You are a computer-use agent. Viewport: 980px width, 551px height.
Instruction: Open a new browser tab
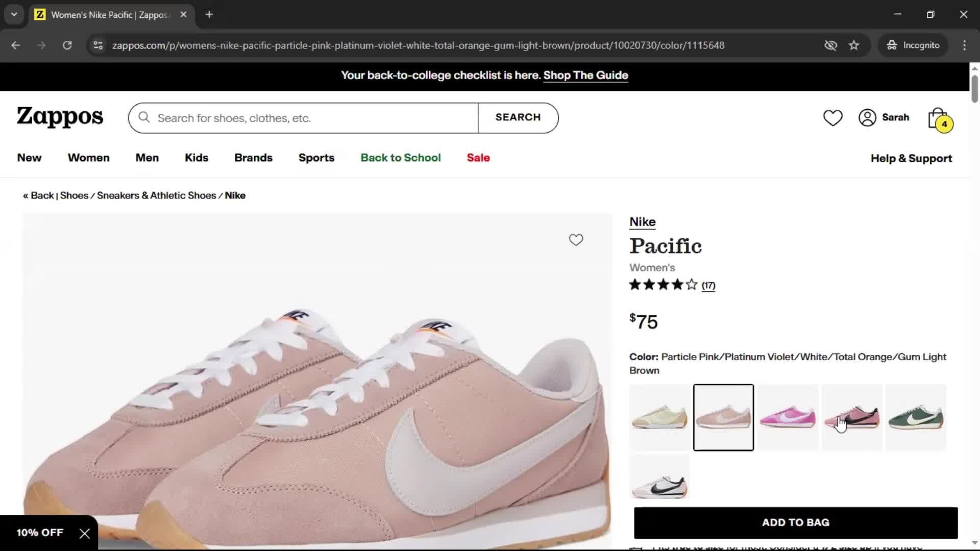pyautogui.click(x=209, y=15)
